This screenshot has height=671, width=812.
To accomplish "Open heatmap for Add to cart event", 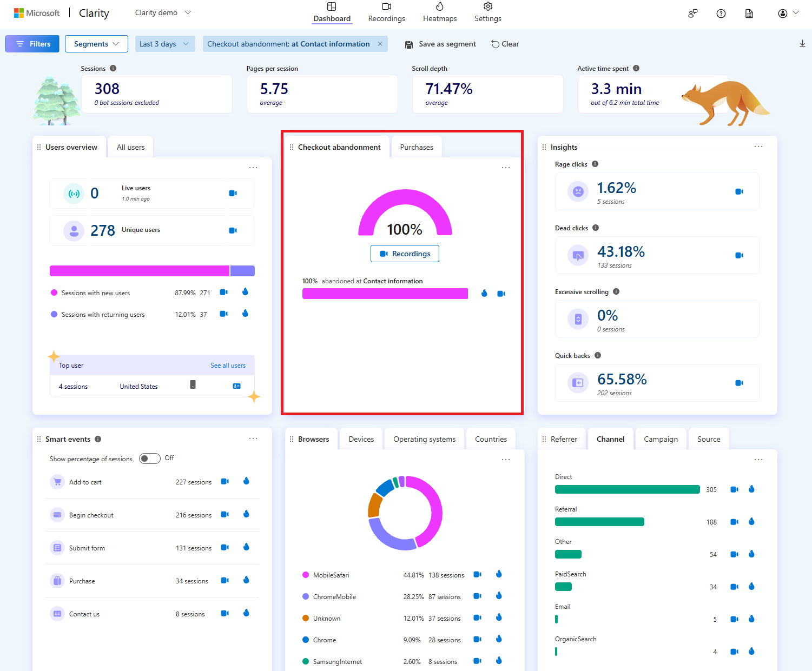I will click(x=246, y=481).
